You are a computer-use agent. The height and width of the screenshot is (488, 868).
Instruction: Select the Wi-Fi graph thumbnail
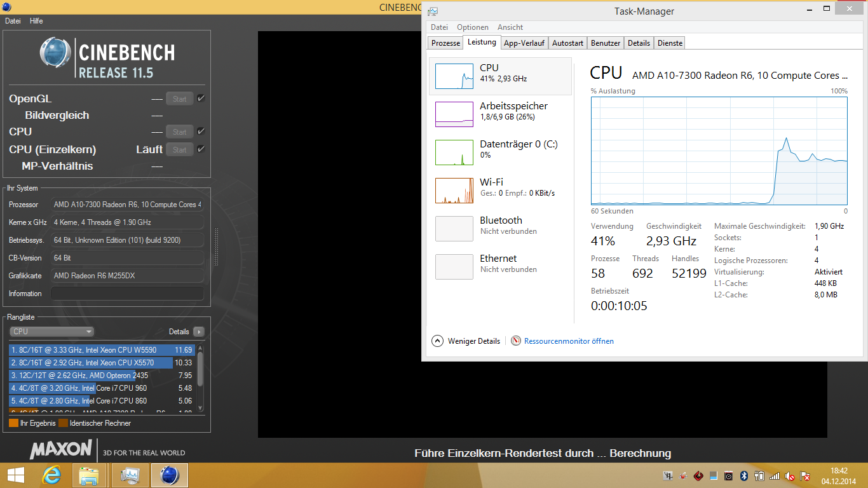[x=454, y=191]
